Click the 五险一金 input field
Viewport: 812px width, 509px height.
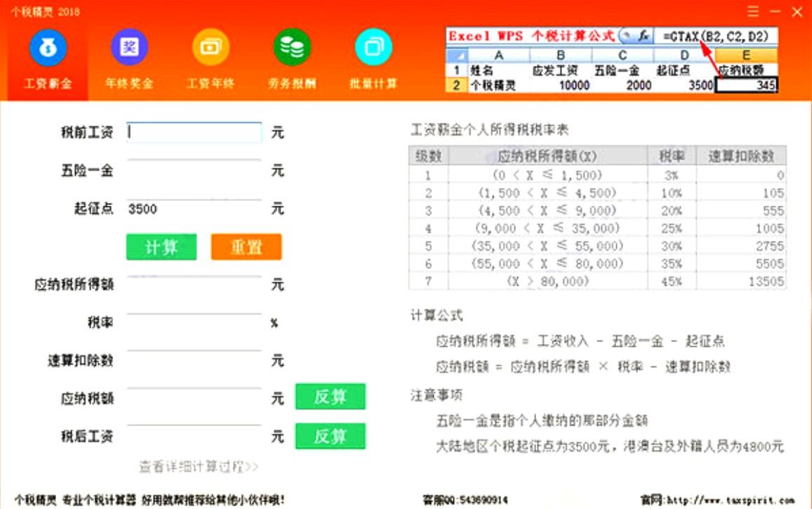[194, 171]
